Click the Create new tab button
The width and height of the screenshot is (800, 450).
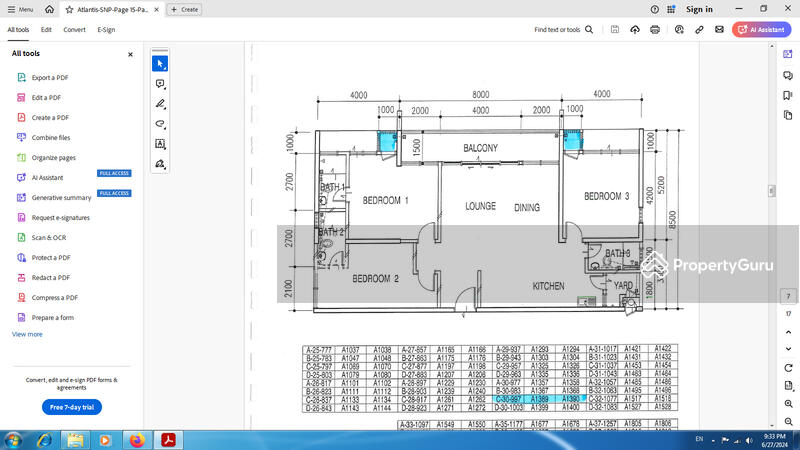coord(184,9)
